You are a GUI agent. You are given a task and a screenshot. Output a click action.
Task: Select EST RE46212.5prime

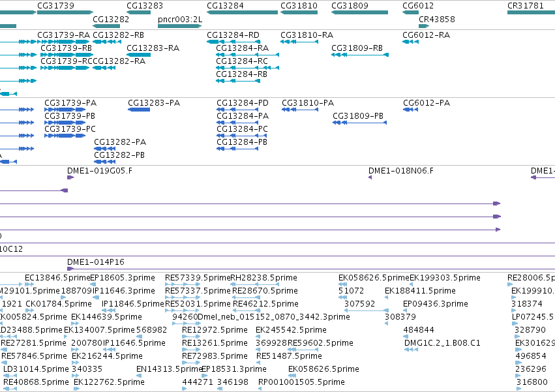pos(265,304)
